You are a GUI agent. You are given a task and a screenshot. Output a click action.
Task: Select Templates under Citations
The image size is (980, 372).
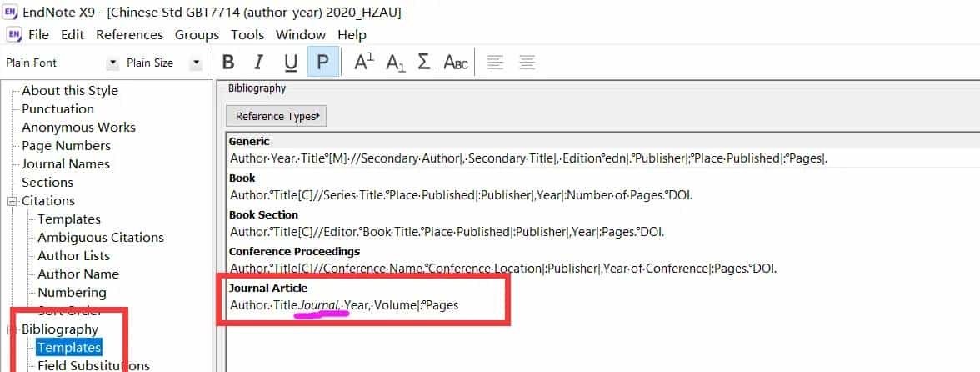point(68,219)
